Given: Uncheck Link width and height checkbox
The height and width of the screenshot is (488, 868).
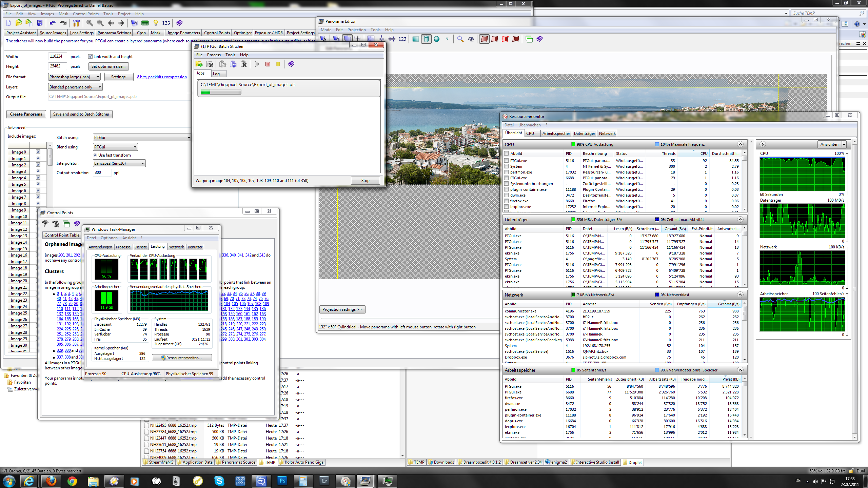Looking at the screenshot, I should 90,57.
